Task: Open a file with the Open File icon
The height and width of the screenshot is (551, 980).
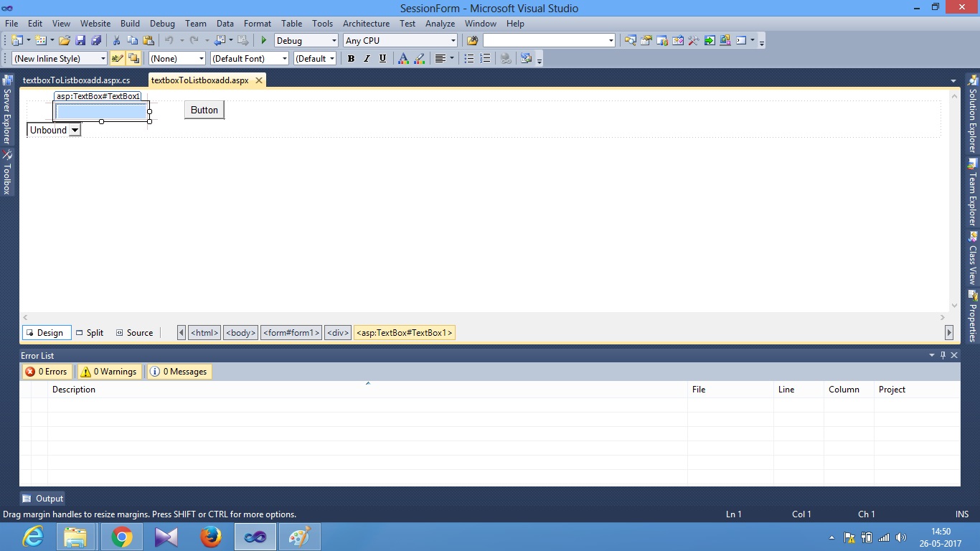Action: (65, 40)
